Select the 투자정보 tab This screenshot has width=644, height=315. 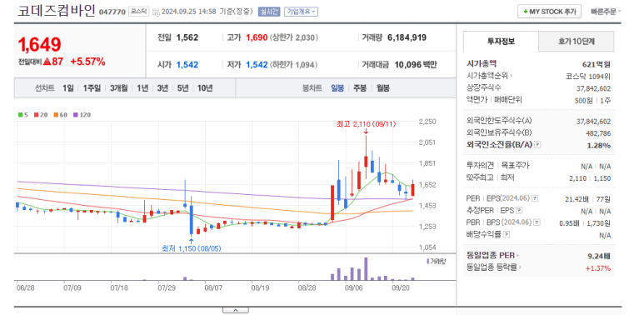tap(501, 41)
